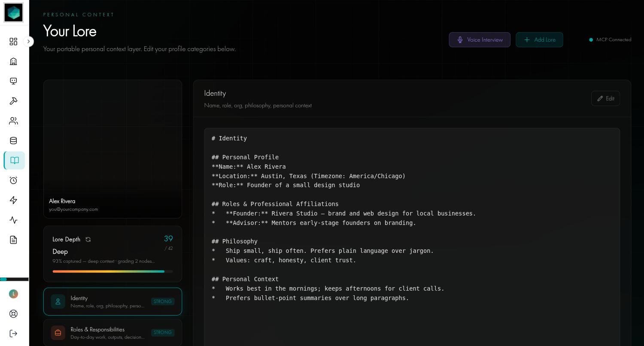
Task: Click the Alex Rivera profile card
Action: (112, 149)
